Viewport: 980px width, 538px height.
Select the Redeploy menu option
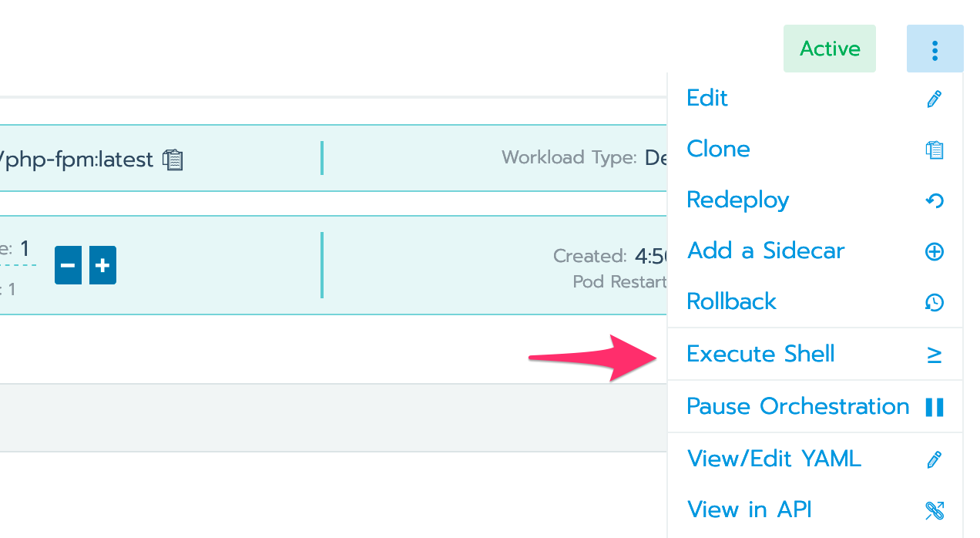click(x=737, y=200)
